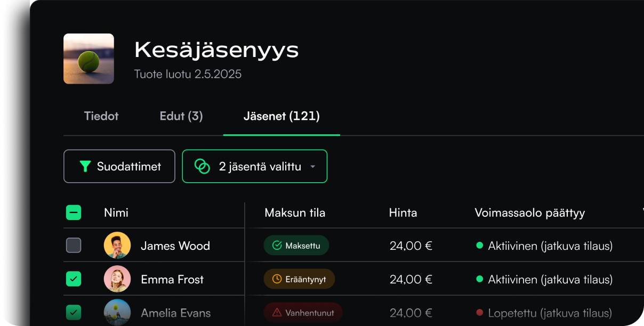This screenshot has height=326, width=644.
Task: Click Amelia Evans's avatar image
Action: [117, 312]
